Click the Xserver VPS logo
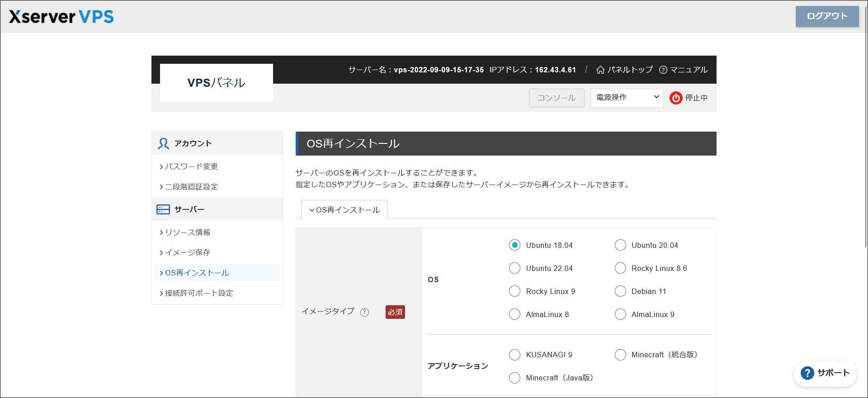Screen dimensions: 868x398 (61, 17)
